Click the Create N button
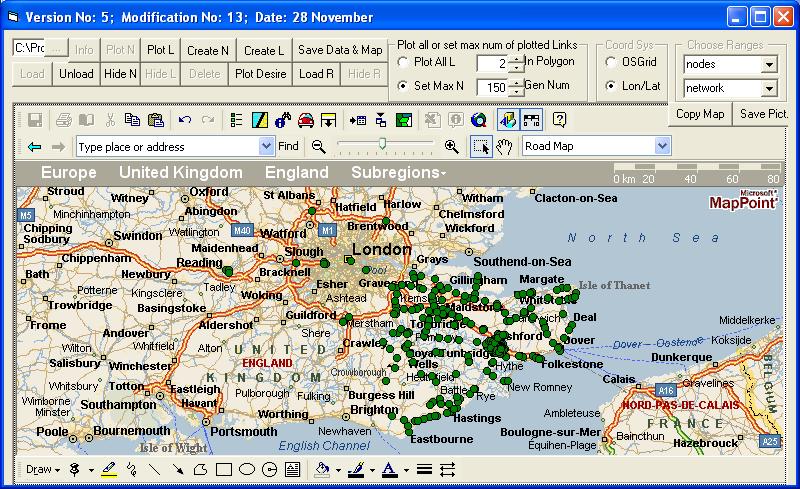This screenshot has width=800, height=489. (x=208, y=50)
